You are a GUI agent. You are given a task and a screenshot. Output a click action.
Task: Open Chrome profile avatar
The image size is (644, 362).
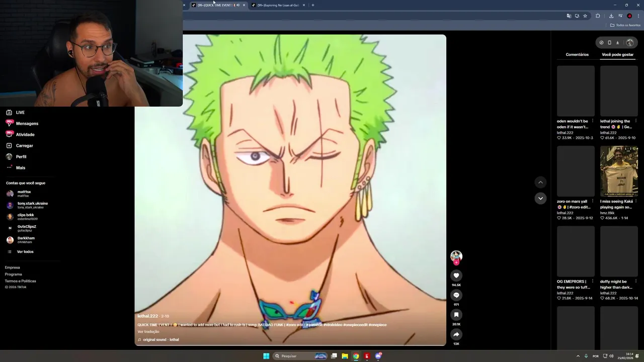(x=629, y=16)
